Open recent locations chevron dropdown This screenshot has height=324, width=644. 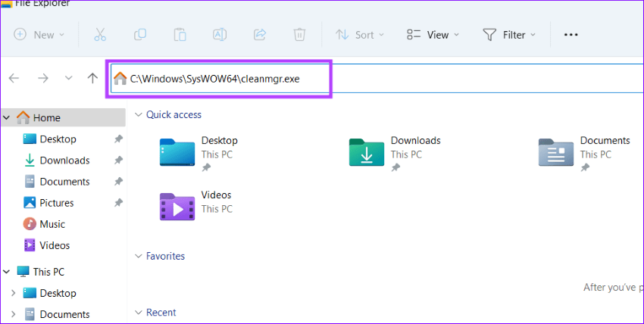tap(69, 78)
